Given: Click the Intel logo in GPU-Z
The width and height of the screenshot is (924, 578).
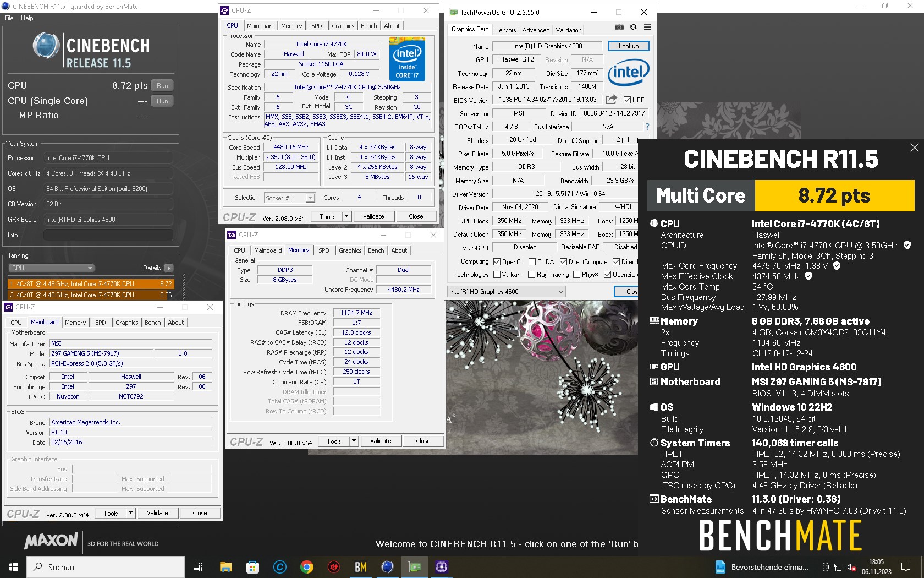Looking at the screenshot, I should point(629,72).
